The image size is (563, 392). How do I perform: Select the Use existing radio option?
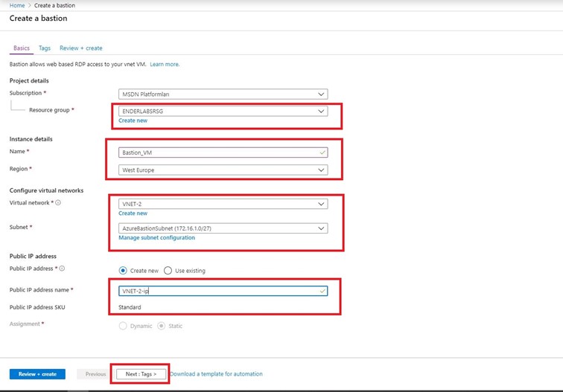[168, 271]
